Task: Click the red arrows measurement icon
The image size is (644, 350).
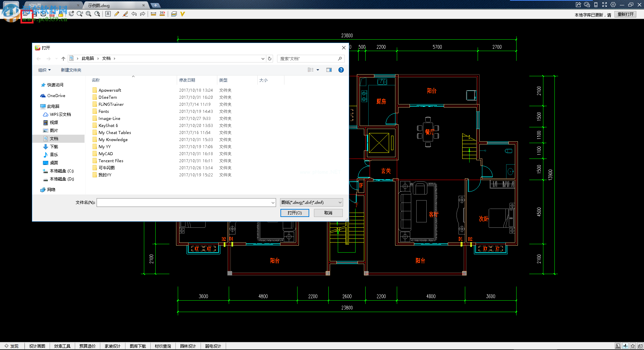Action: pos(162,14)
